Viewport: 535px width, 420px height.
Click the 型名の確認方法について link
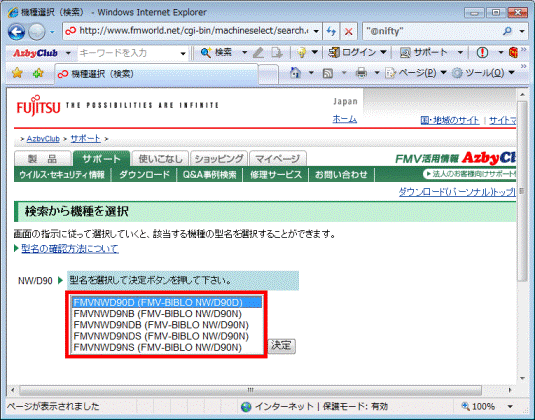pos(70,248)
